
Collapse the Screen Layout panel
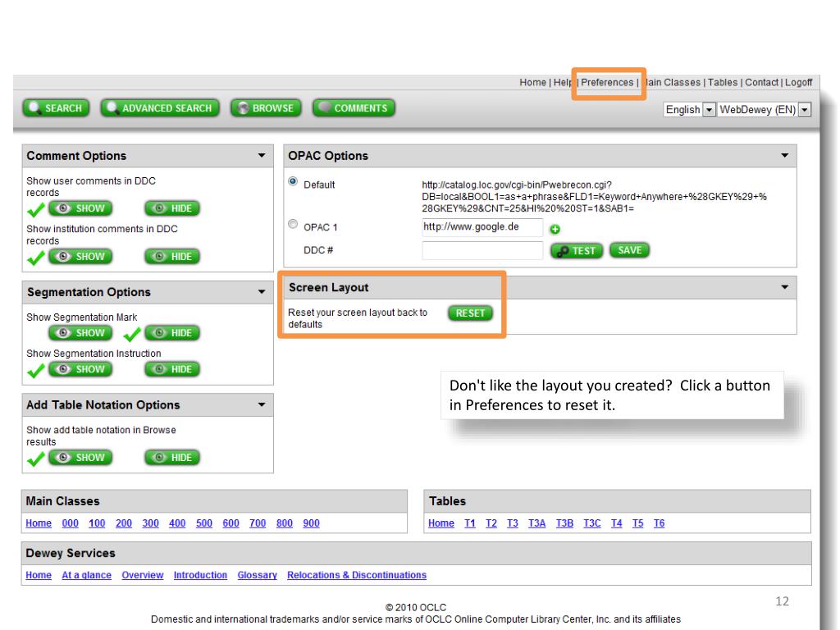(x=785, y=287)
